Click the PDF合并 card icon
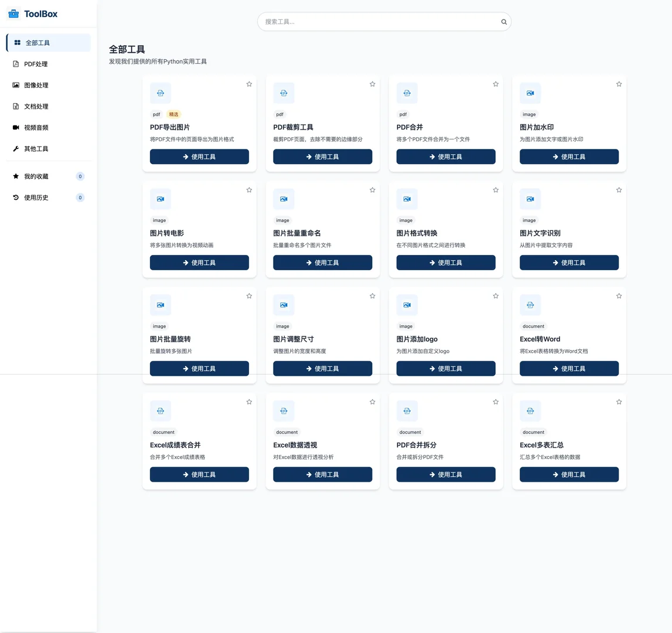The height and width of the screenshot is (633, 672). pos(407,93)
